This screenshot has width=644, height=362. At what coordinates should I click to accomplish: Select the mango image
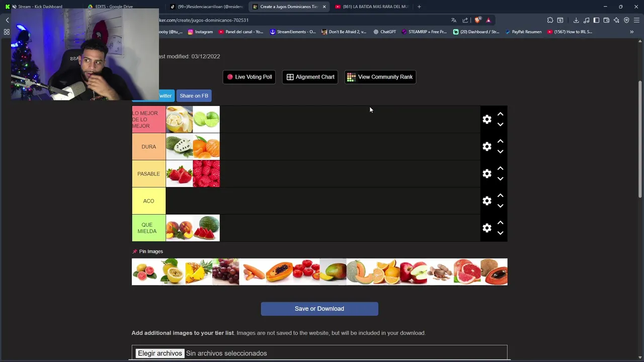pos(333,271)
